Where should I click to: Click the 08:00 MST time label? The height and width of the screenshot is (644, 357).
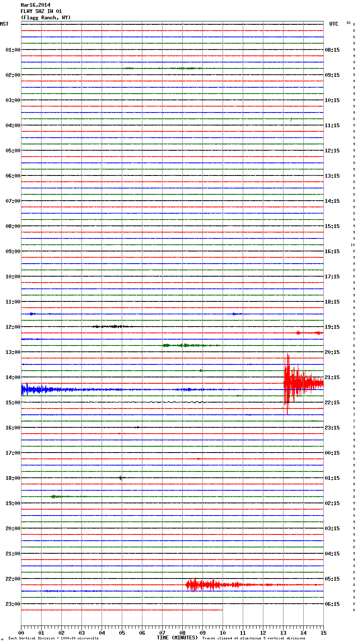13,226
